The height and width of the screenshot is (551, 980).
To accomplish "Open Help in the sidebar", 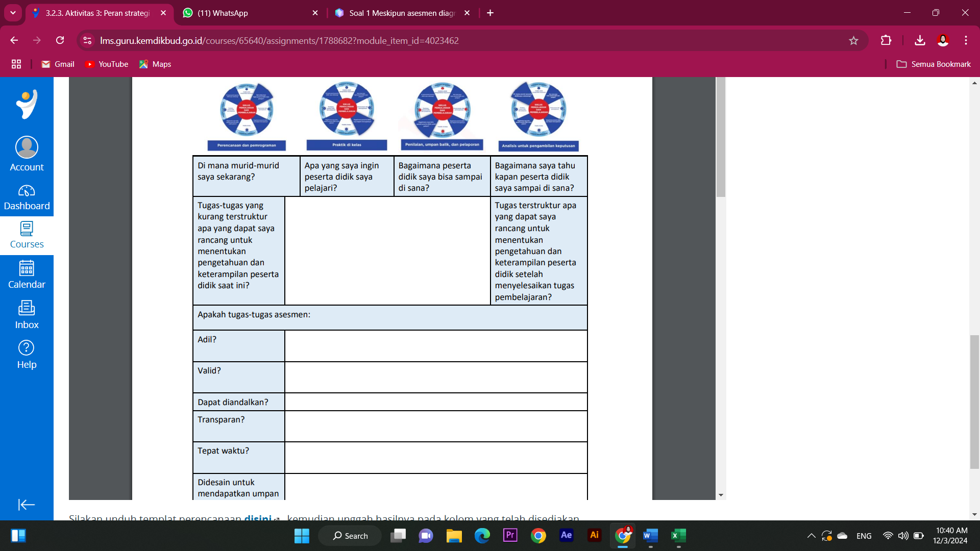I will point(27,355).
